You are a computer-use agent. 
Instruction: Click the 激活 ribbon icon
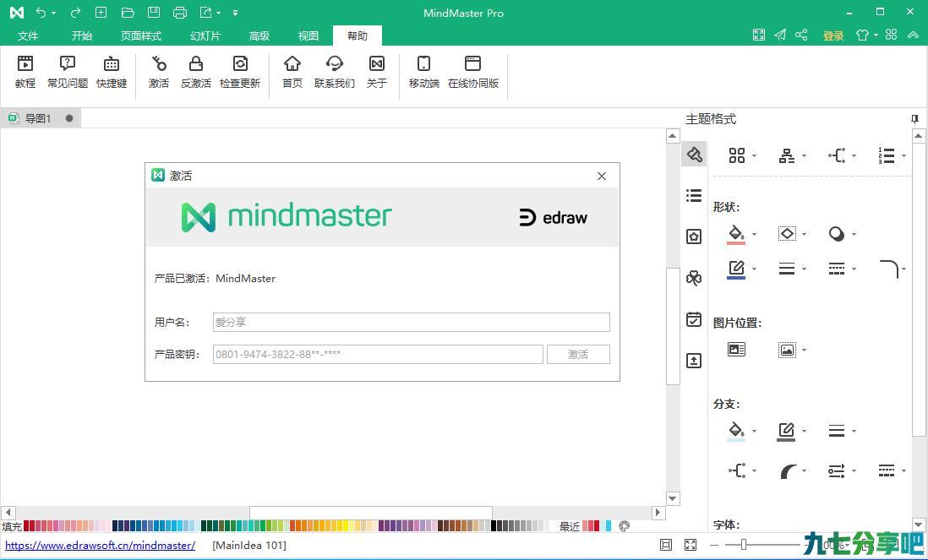pos(159,72)
